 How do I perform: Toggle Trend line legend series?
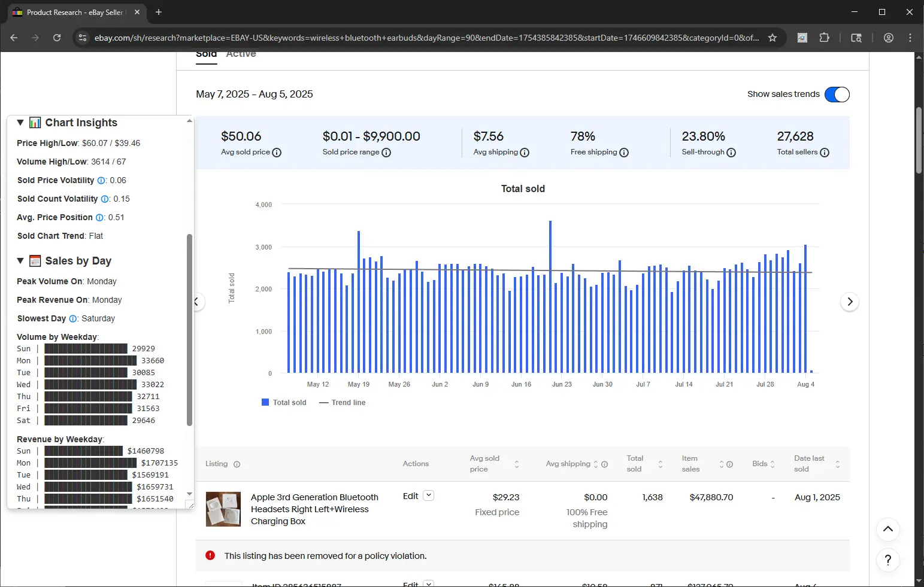[x=343, y=403]
